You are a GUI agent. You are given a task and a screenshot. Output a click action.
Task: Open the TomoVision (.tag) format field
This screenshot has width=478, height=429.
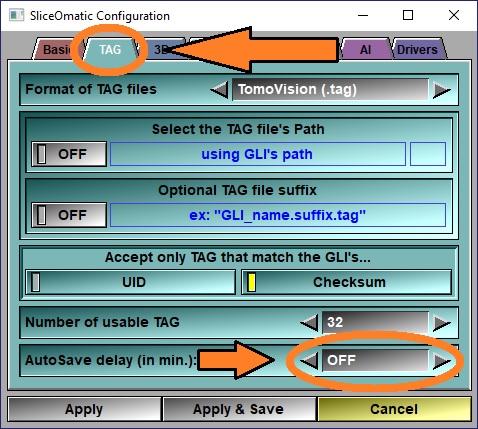330,89
